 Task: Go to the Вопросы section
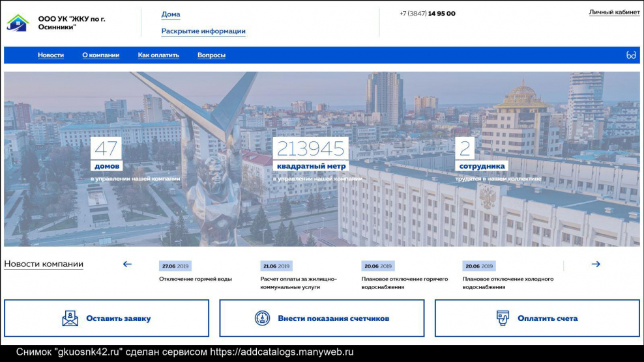pos(211,55)
